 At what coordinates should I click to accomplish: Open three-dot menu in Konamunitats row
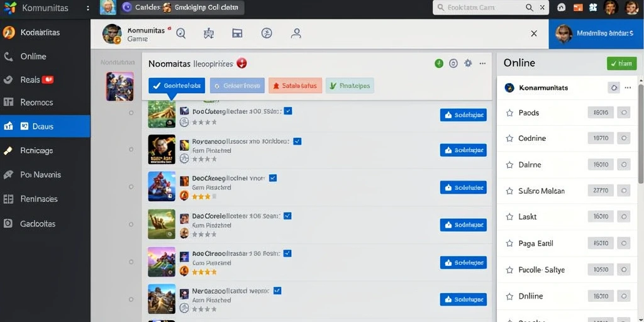point(628,87)
